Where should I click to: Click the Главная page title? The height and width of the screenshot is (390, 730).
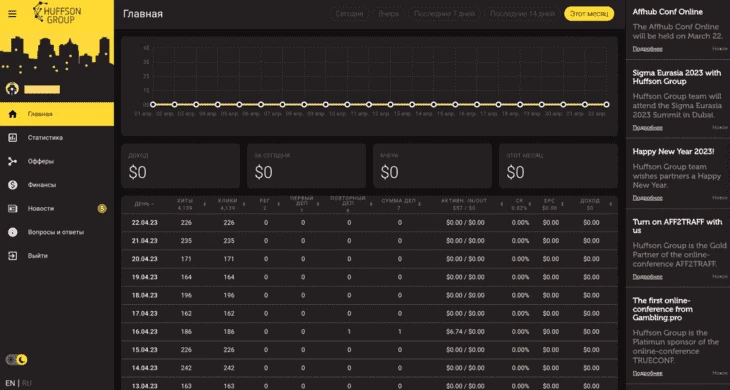pyautogui.click(x=143, y=14)
